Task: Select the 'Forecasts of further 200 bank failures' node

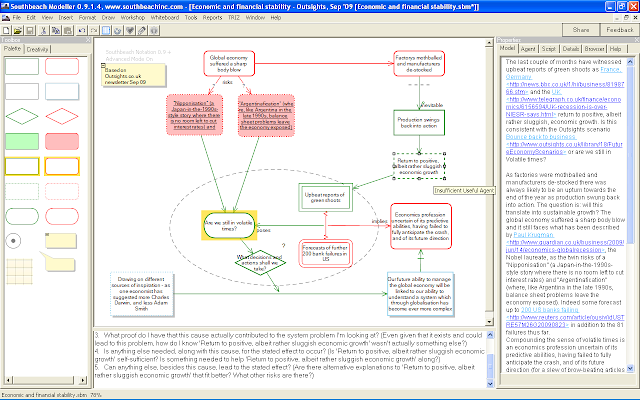Action: click(x=325, y=253)
